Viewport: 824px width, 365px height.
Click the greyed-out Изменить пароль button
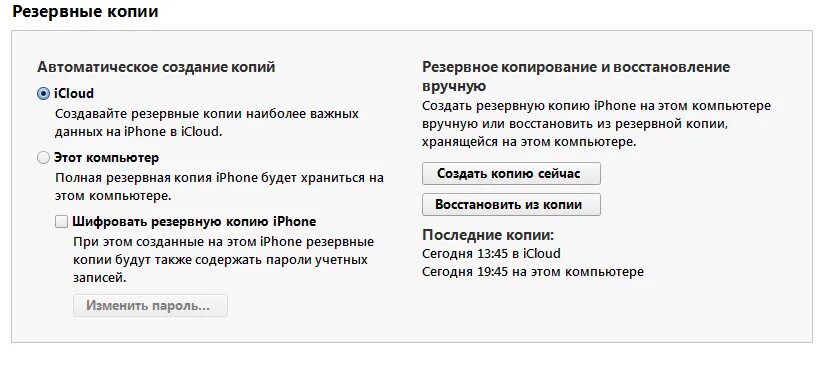tap(150, 306)
